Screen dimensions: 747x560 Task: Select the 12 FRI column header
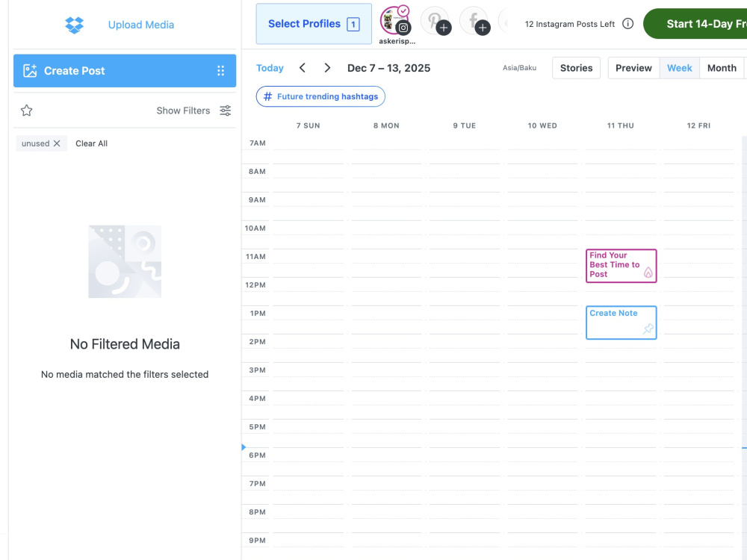click(x=698, y=125)
